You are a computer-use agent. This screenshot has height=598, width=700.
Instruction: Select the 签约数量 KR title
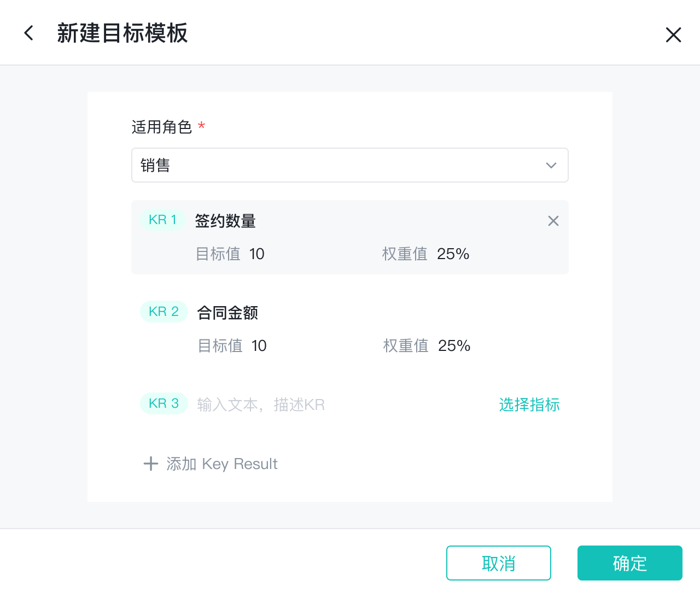pyautogui.click(x=225, y=221)
